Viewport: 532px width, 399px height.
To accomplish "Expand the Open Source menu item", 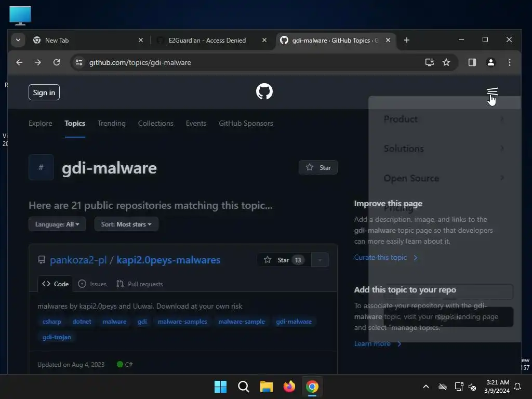I will [444, 178].
